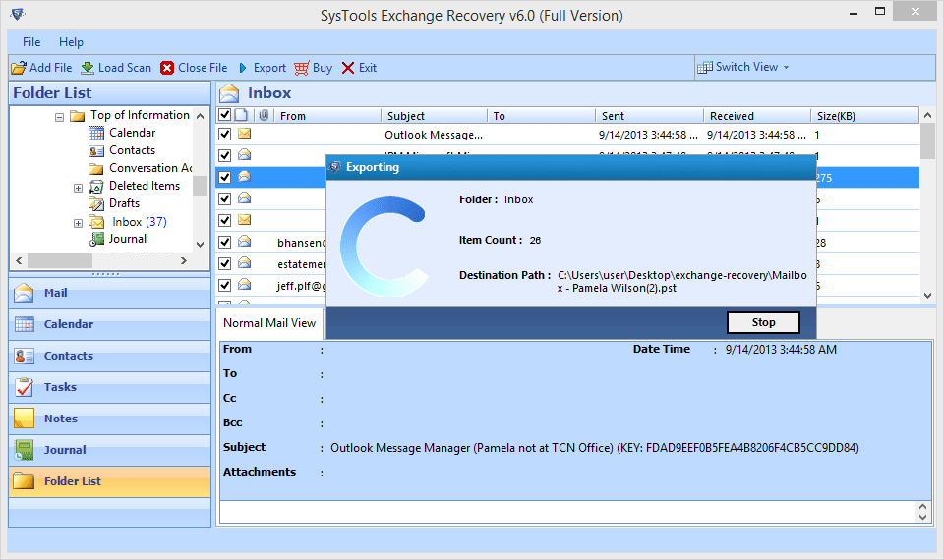Click folder tree scroll right arrow

coord(184,261)
